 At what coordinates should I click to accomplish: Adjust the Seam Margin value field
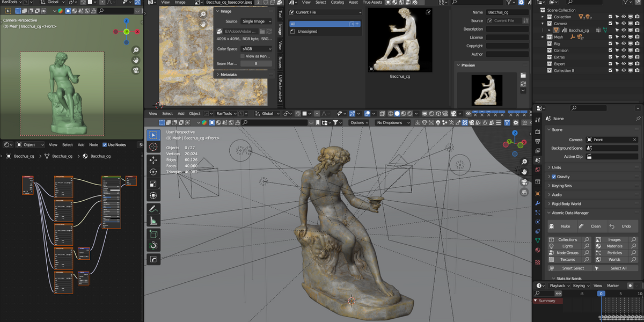[256, 63]
